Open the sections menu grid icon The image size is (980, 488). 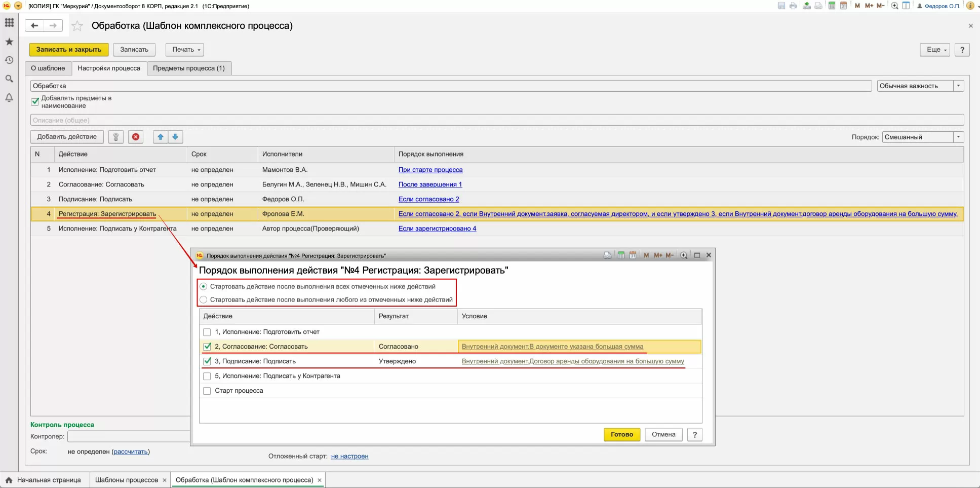pyautogui.click(x=9, y=23)
